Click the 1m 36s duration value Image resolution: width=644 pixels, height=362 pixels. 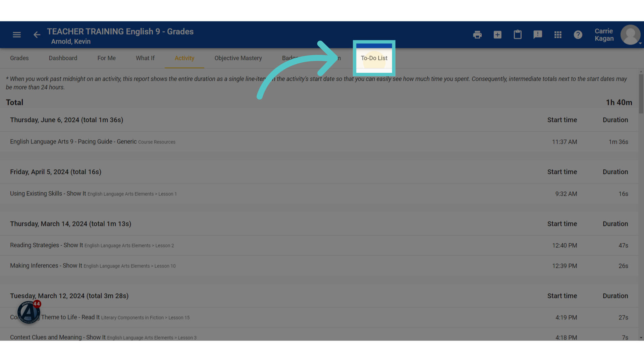[x=619, y=142]
